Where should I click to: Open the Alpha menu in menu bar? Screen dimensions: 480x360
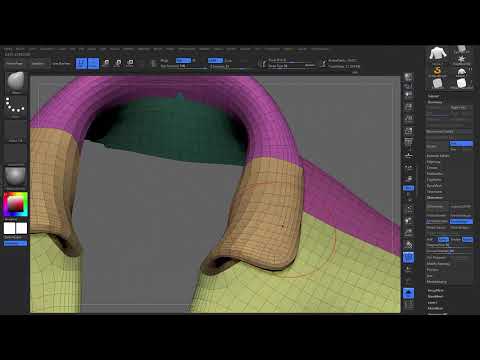coord(8,49)
